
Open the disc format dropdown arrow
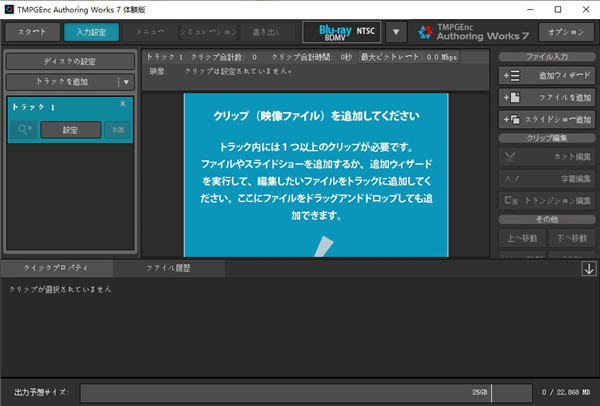(x=397, y=32)
